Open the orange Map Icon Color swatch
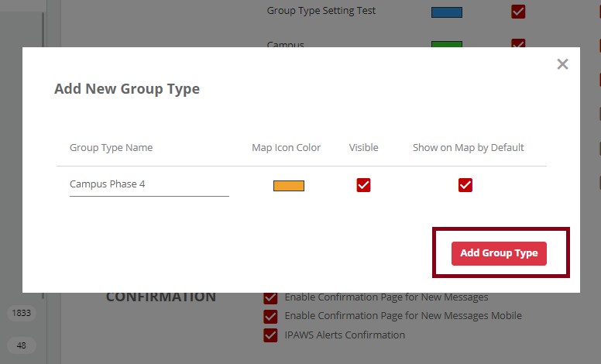 click(288, 186)
